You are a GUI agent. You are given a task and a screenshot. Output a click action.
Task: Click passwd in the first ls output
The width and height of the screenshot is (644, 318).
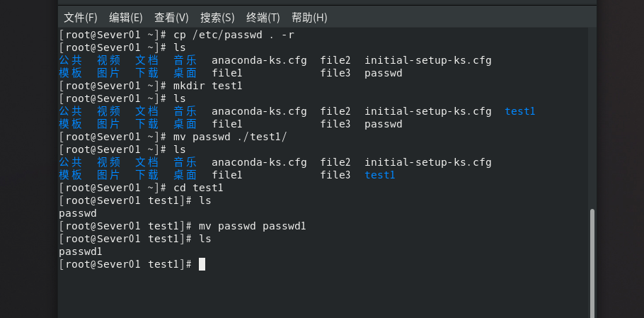click(383, 73)
